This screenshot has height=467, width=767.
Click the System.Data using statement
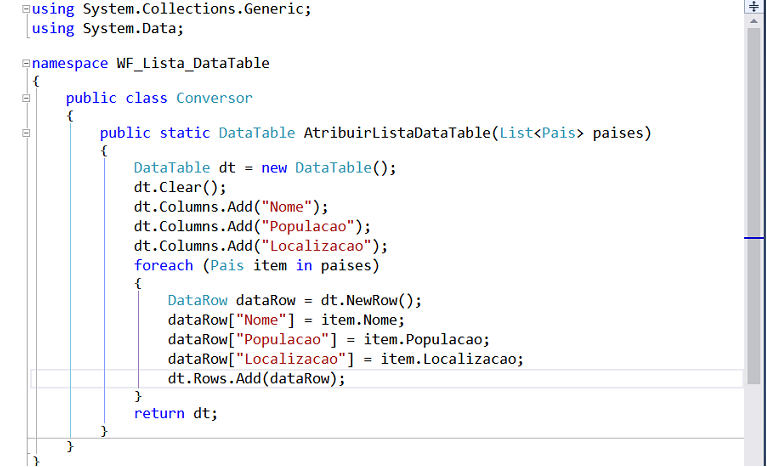108,28
